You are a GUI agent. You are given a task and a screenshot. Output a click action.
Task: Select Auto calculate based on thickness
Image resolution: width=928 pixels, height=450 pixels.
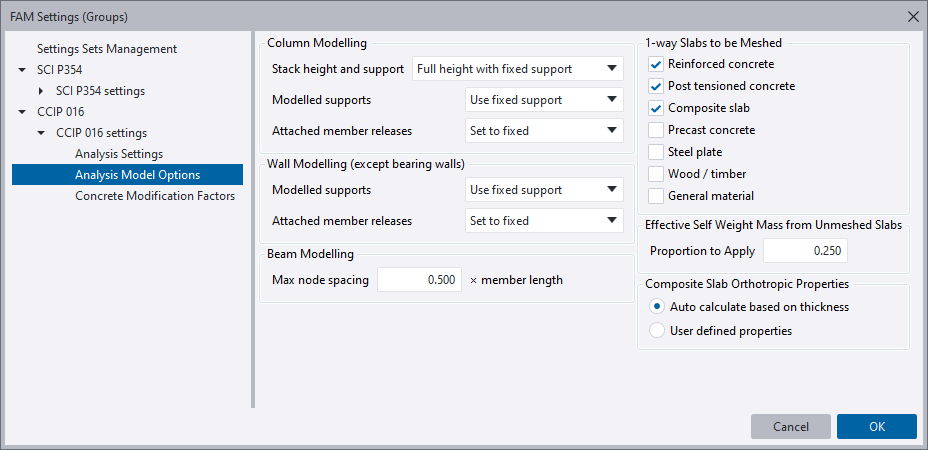(x=657, y=307)
